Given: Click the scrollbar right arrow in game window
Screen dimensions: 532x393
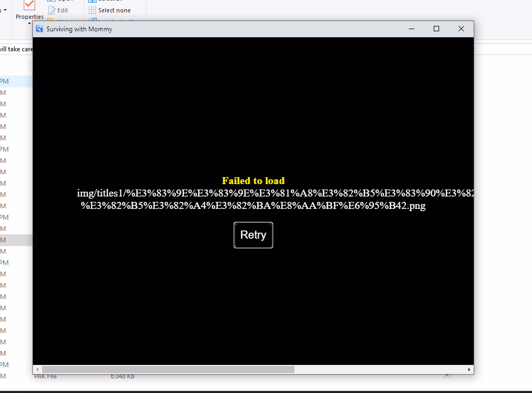Looking at the screenshot, I should click(469, 369).
